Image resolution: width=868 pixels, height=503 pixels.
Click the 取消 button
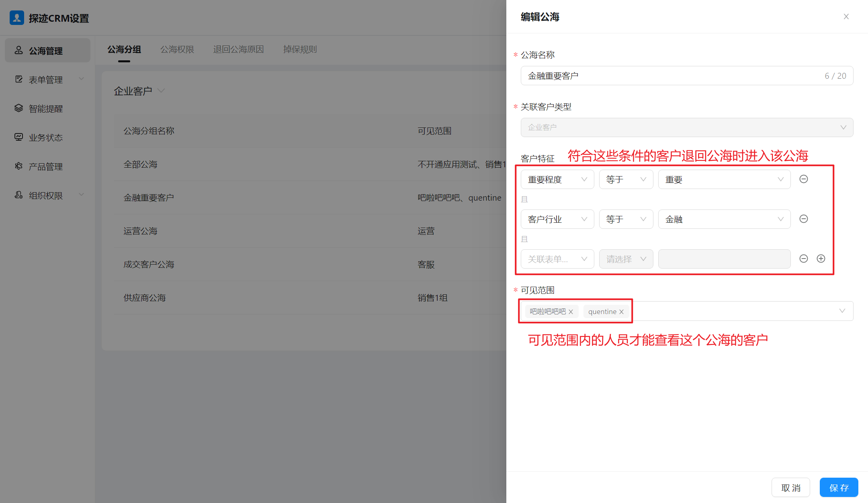tap(790, 487)
